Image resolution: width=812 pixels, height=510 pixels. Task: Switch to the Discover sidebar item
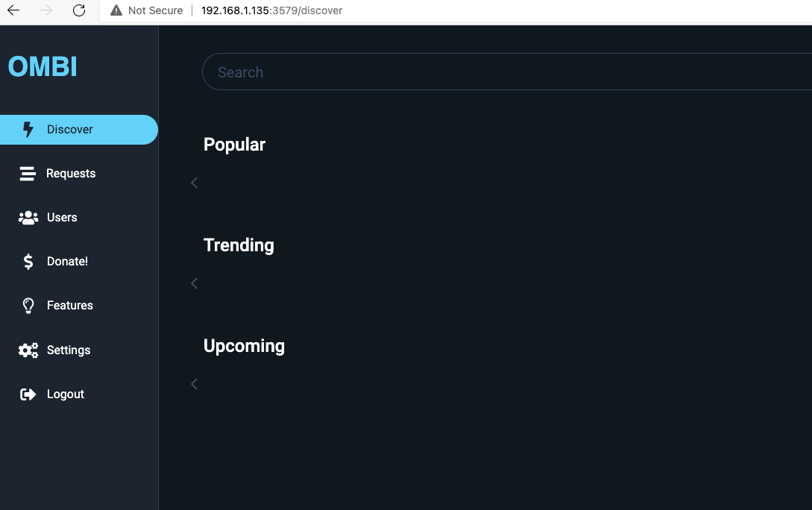click(x=69, y=129)
